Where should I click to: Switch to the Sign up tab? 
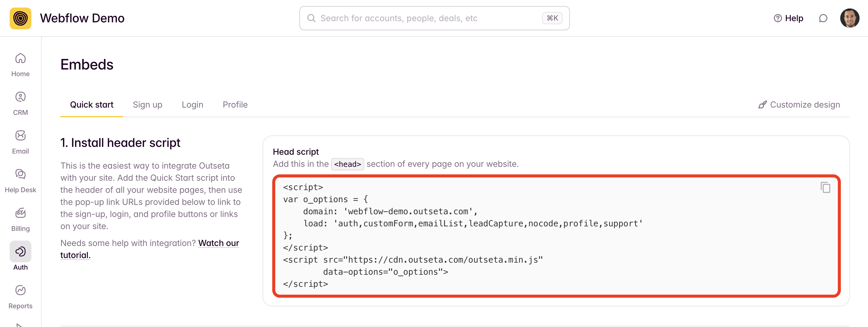[x=147, y=105]
